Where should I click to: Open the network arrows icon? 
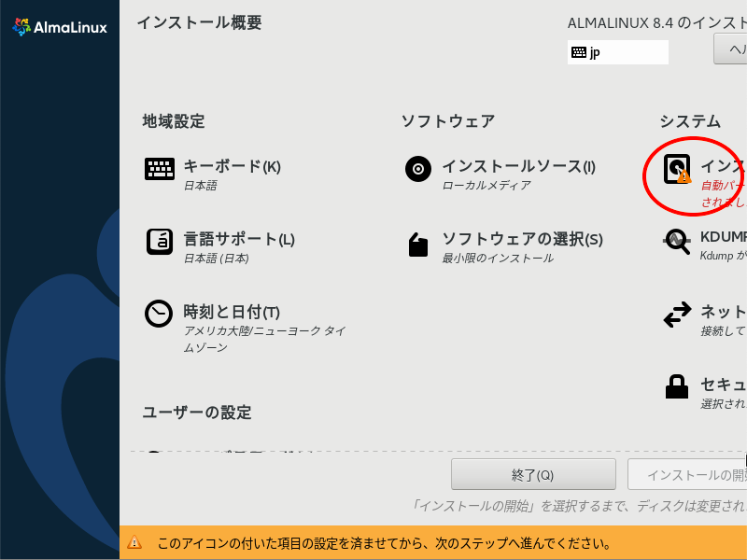point(677,315)
